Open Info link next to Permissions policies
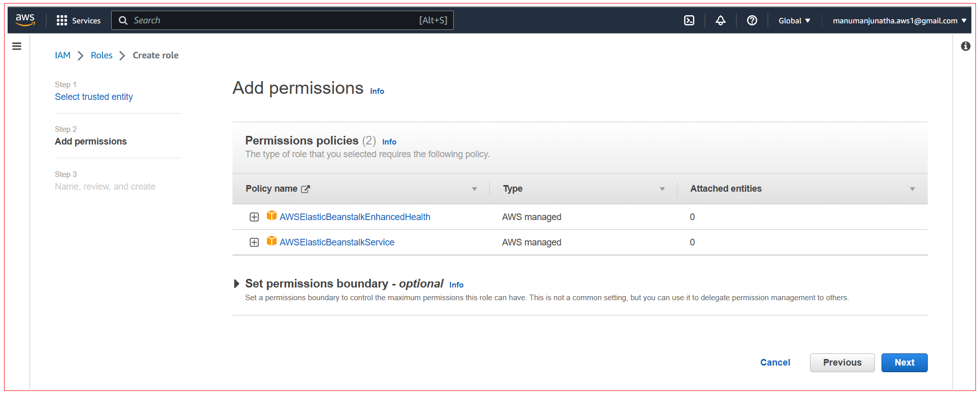This screenshot has width=980, height=396. [x=389, y=142]
